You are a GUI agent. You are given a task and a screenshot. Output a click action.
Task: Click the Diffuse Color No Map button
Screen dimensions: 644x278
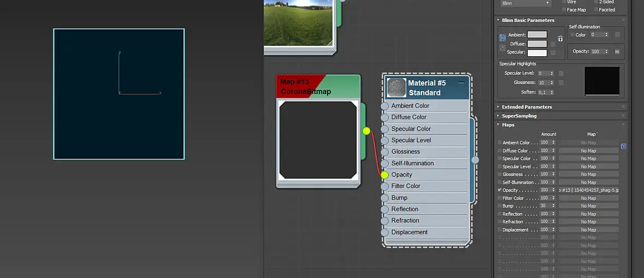588,151
